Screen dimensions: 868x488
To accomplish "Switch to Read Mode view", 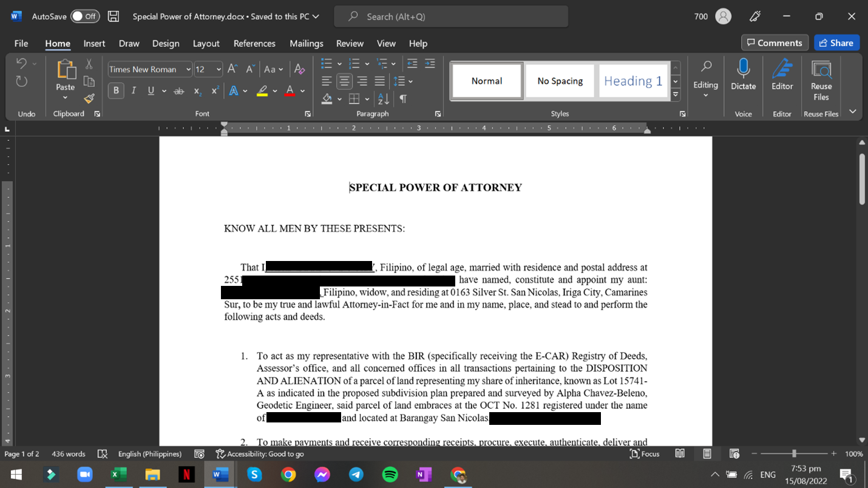I will 680,453.
